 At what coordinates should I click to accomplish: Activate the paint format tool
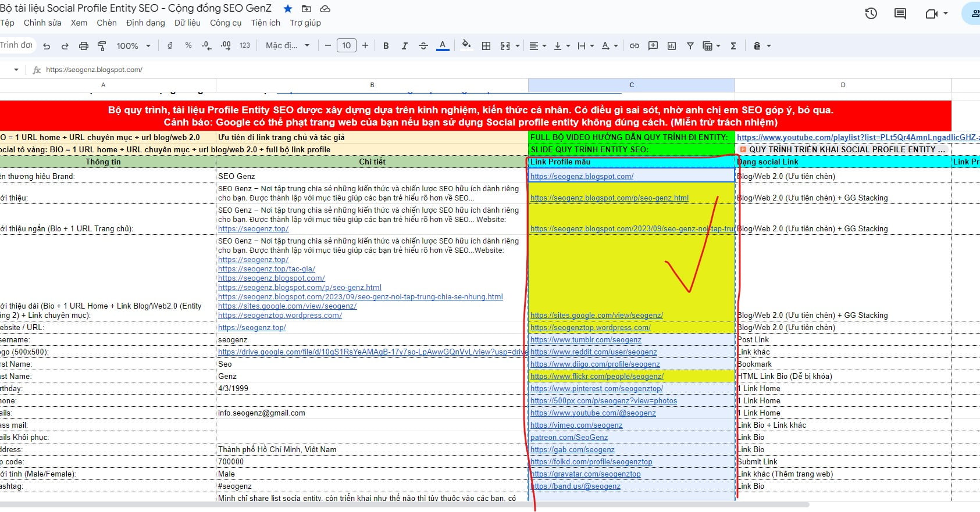point(102,46)
